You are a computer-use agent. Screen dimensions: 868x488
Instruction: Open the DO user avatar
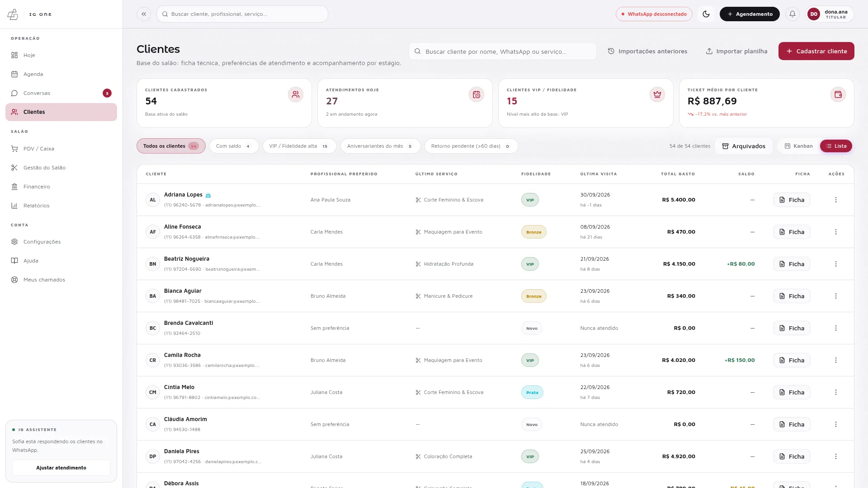pyautogui.click(x=814, y=14)
